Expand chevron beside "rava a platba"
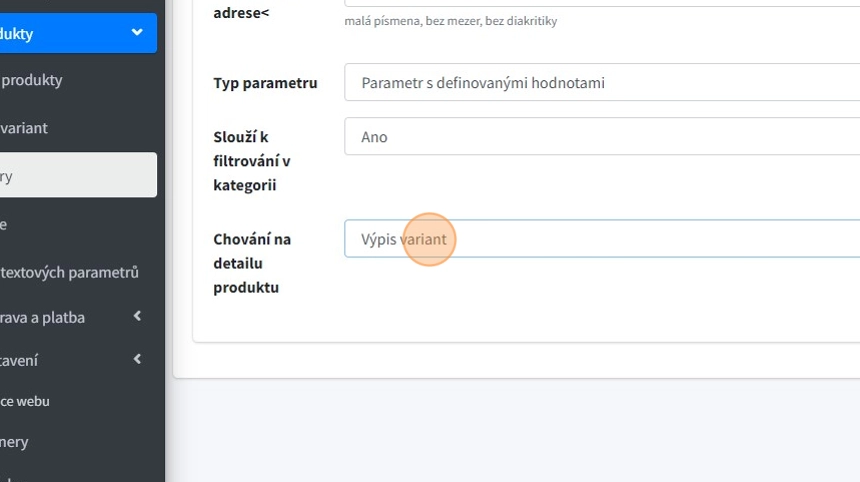860x482 pixels. [137, 317]
